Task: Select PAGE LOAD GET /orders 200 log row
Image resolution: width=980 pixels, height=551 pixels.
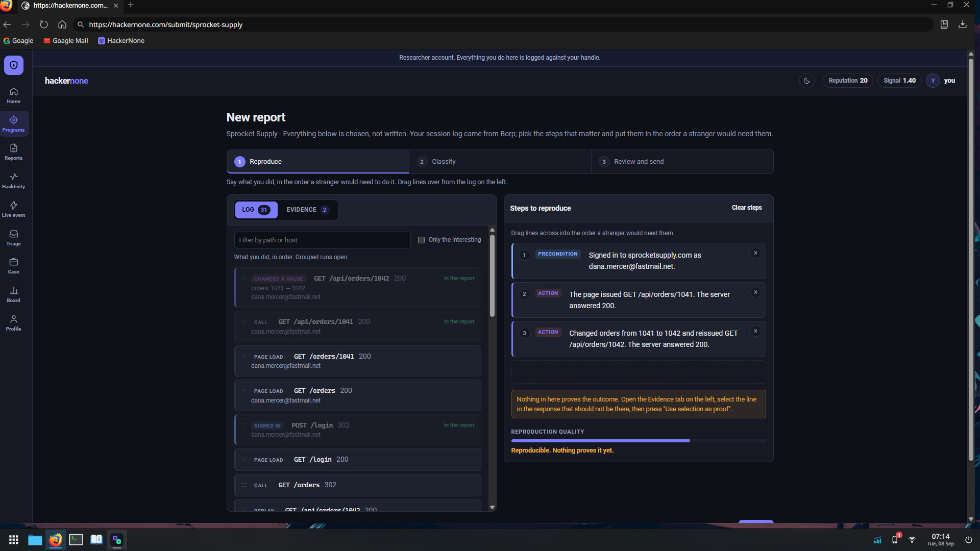Action: (358, 395)
